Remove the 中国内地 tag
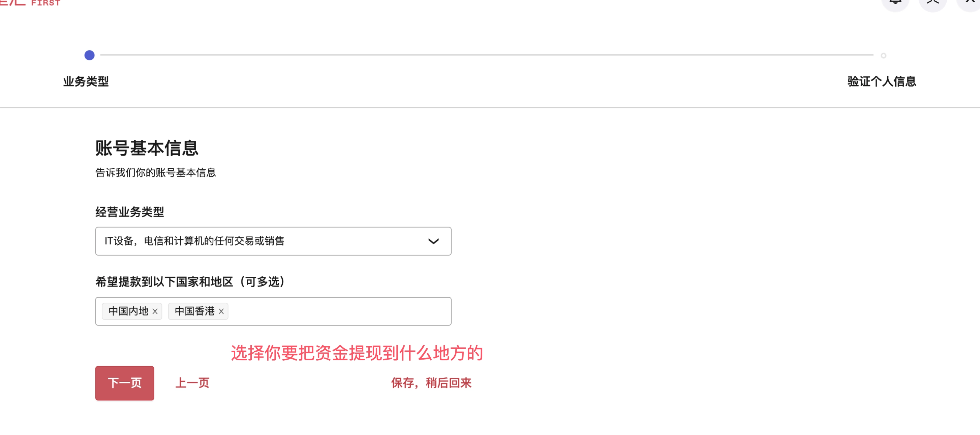 point(155,311)
